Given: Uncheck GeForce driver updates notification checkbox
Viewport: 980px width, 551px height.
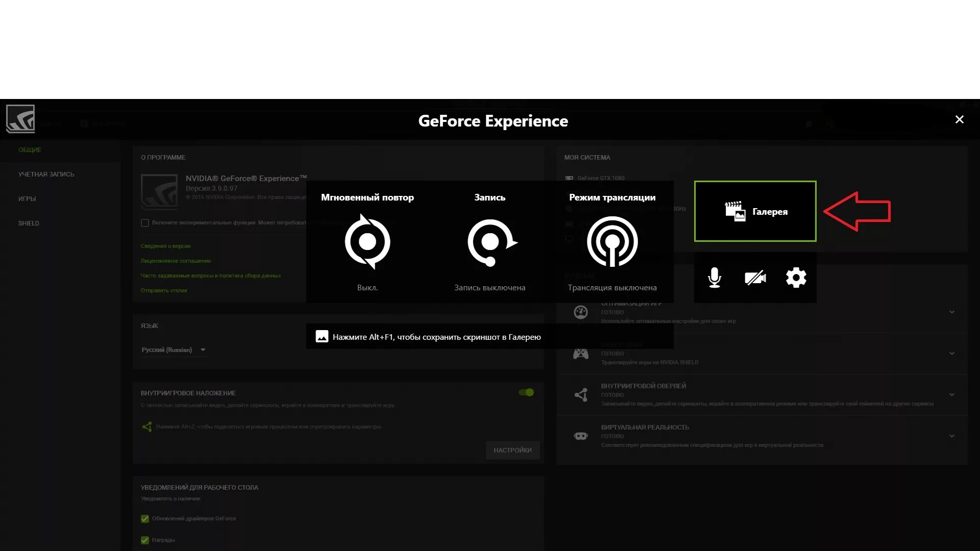Looking at the screenshot, I should point(145,518).
